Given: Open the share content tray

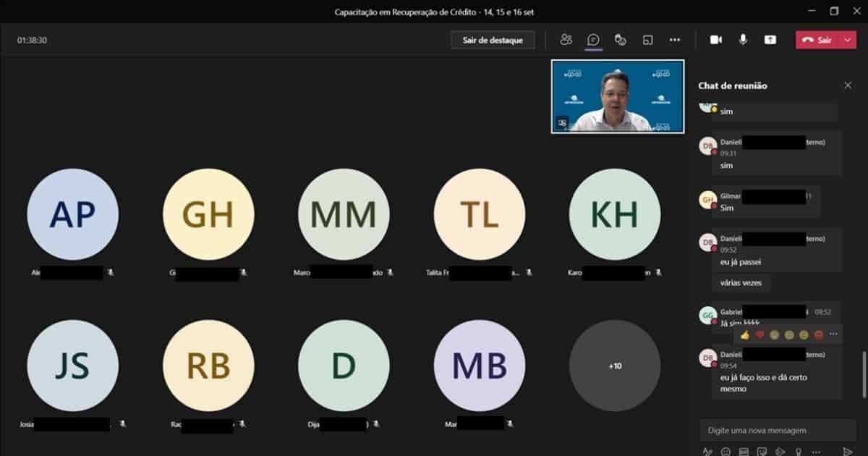Looking at the screenshot, I should tap(770, 40).
